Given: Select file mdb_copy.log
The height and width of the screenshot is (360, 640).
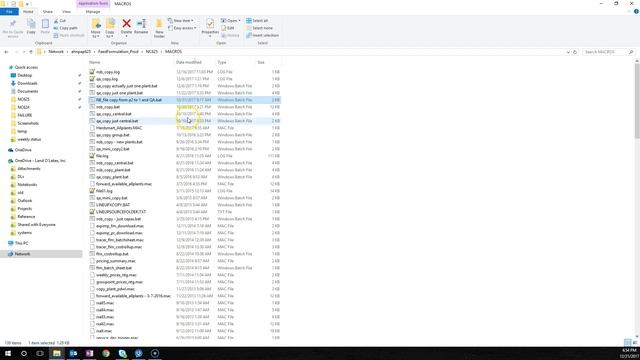Looking at the screenshot, I should tap(108, 72).
